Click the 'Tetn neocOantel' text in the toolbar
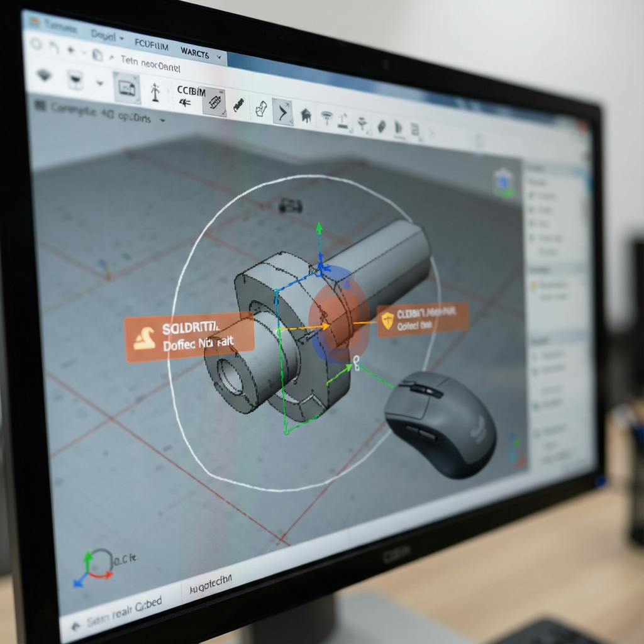644x644 pixels. coord(150,64)
